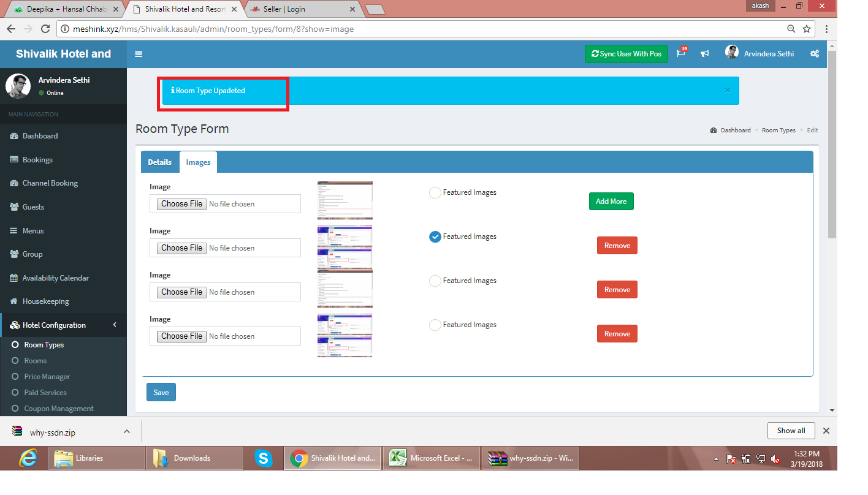Dismiss the Room Type Updated alert
The image size is (868, 495).
(x=728, y=90)
